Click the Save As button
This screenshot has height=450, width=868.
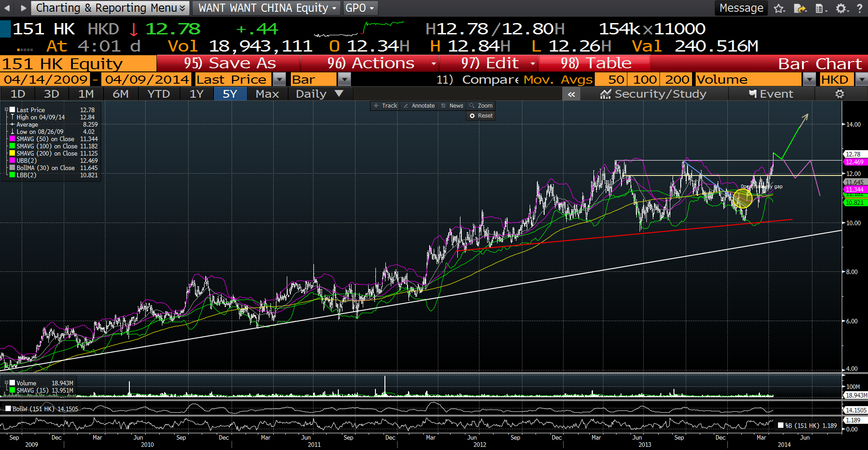(x=229, y=63)
